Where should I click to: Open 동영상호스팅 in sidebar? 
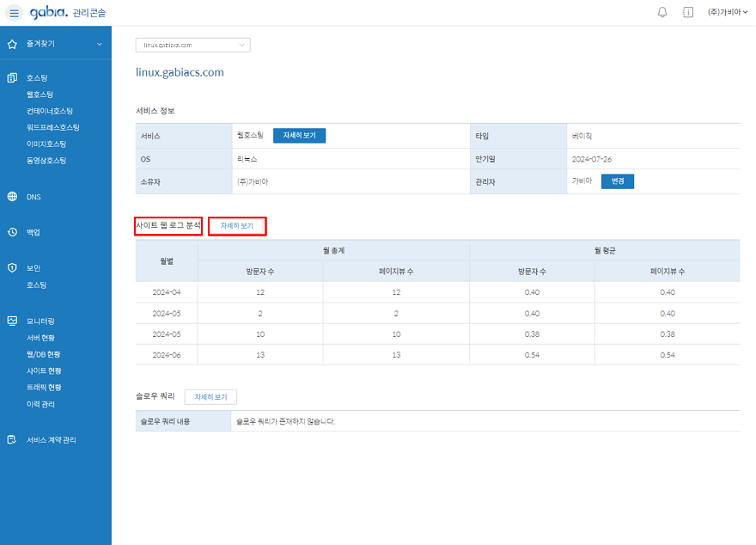(46, 161)
